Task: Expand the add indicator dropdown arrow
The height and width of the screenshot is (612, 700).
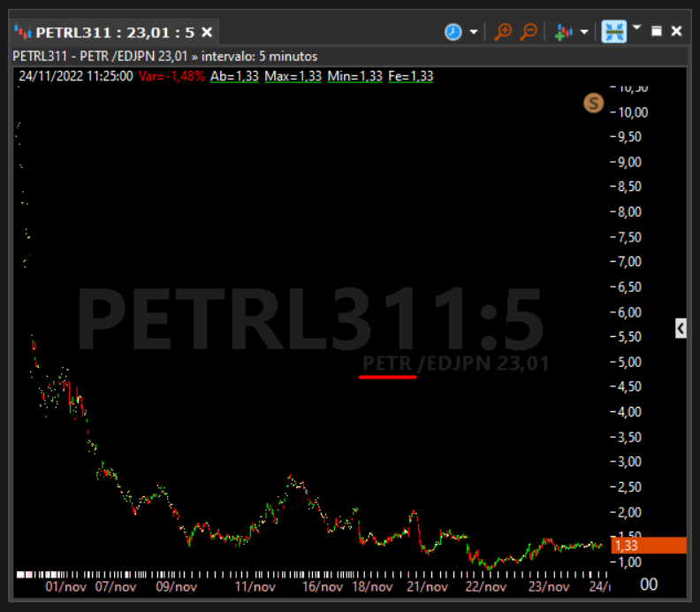Action: [584, 32]
